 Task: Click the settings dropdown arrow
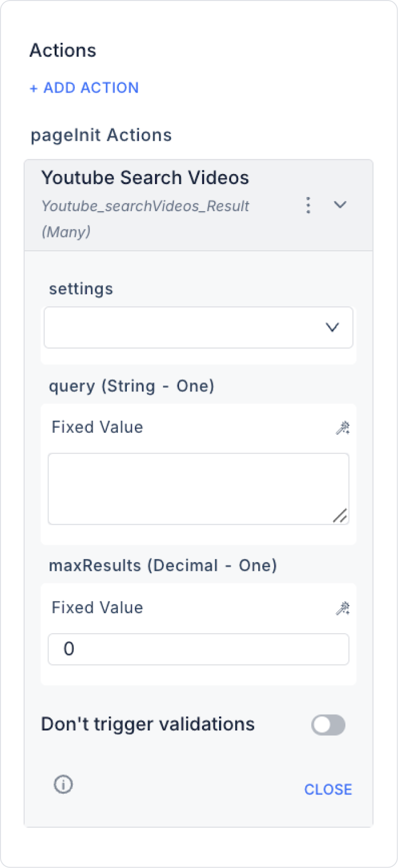click(332, 327)
